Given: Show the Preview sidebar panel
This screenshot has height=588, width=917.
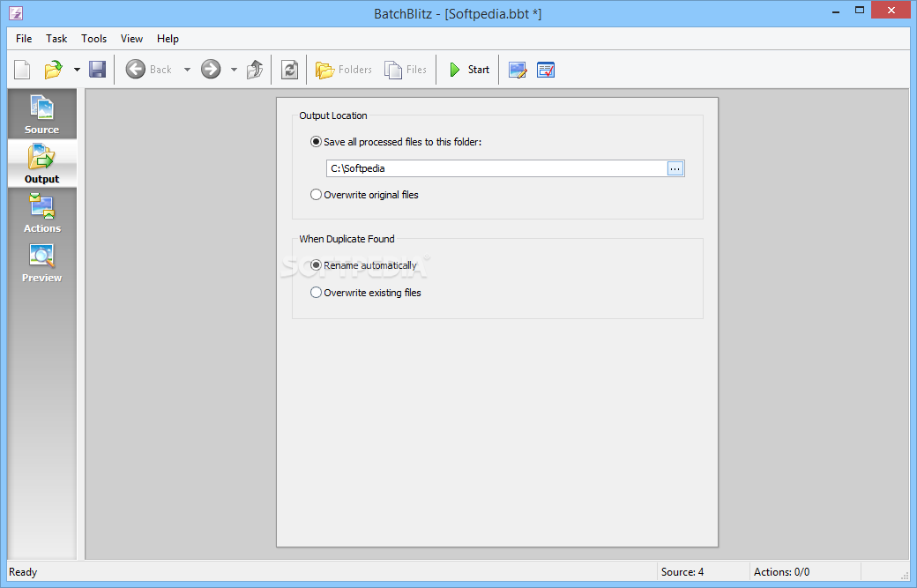Looking at the screenshot, I should tap(42, 263).
